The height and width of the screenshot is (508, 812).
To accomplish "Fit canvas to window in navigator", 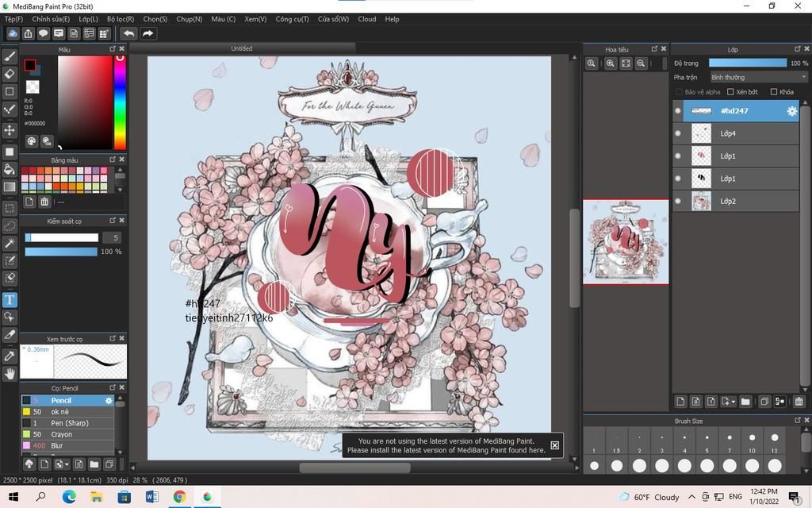I will (x=626, y=63).
